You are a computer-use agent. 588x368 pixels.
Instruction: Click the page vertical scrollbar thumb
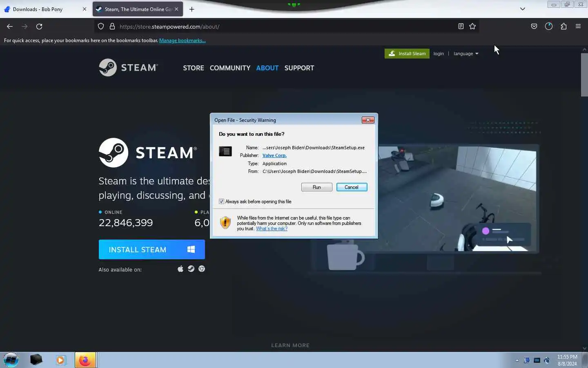click(584, 75)
